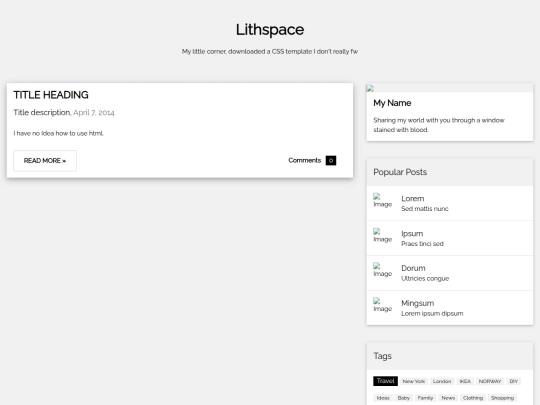Open the Comments counter badge
This screenshot has height=405, width=540.
(331, 160)
